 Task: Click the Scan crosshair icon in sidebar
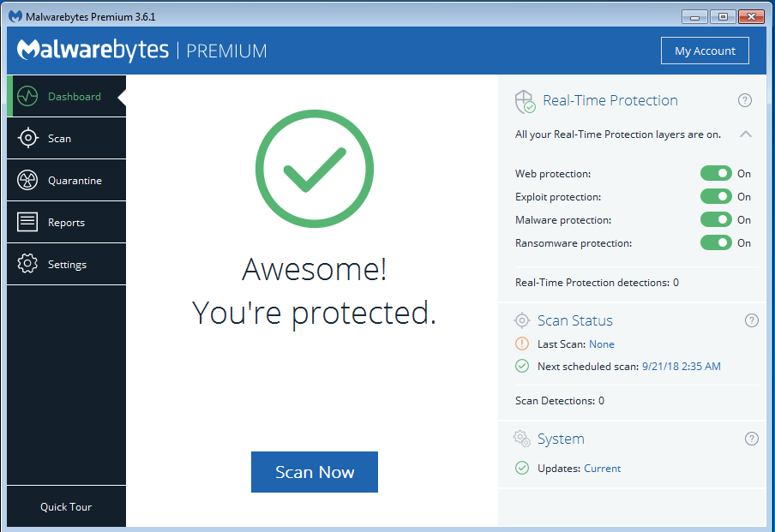pyautogui.click(x=27, y=138)
